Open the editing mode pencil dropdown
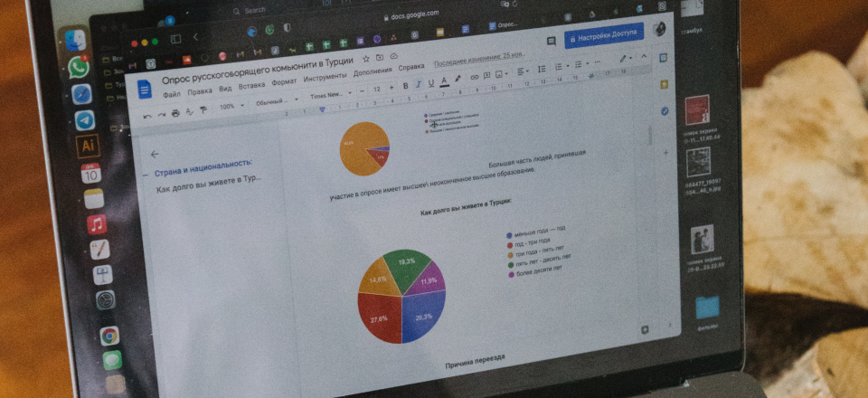Image resolution: width=868 pixels, height=398 pixels. (x=626, y=59)
